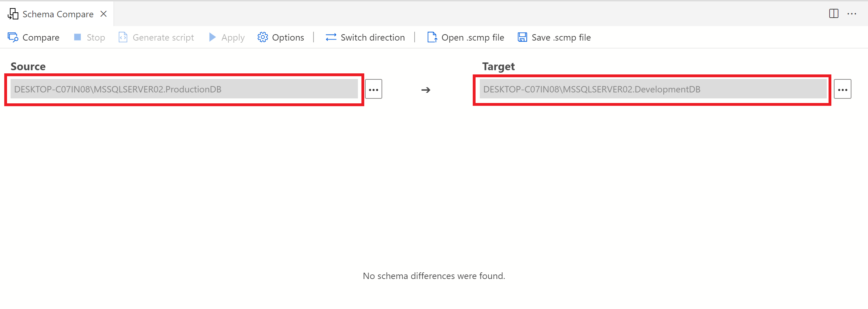Click the Open .scmp file label
868x309 pixels.
472,37
